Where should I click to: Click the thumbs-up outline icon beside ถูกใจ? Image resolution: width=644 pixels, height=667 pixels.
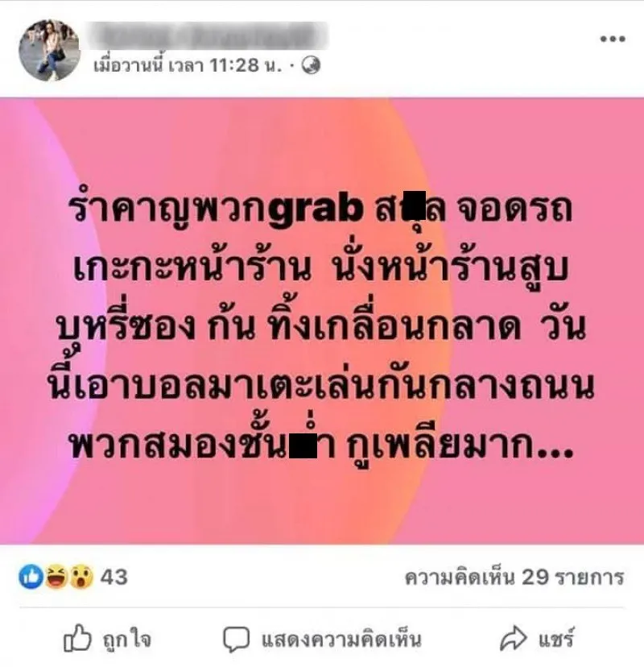(x=77, y=638)
